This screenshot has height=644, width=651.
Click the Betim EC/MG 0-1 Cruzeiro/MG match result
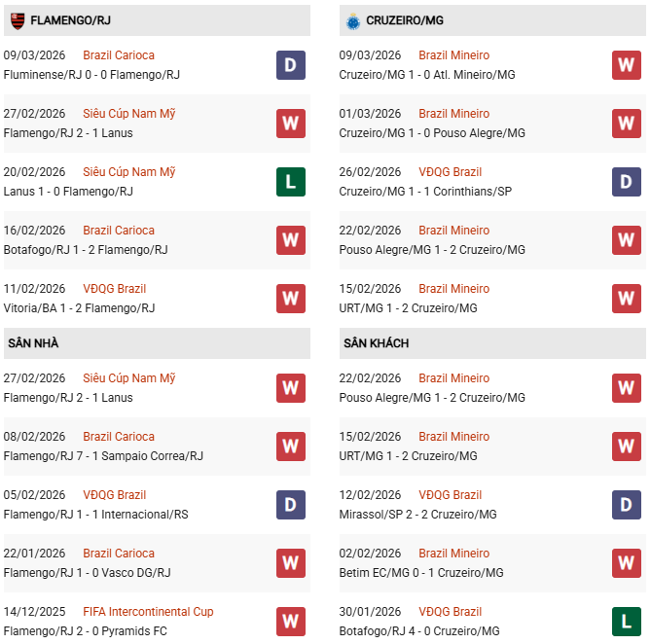pos(418,573)
